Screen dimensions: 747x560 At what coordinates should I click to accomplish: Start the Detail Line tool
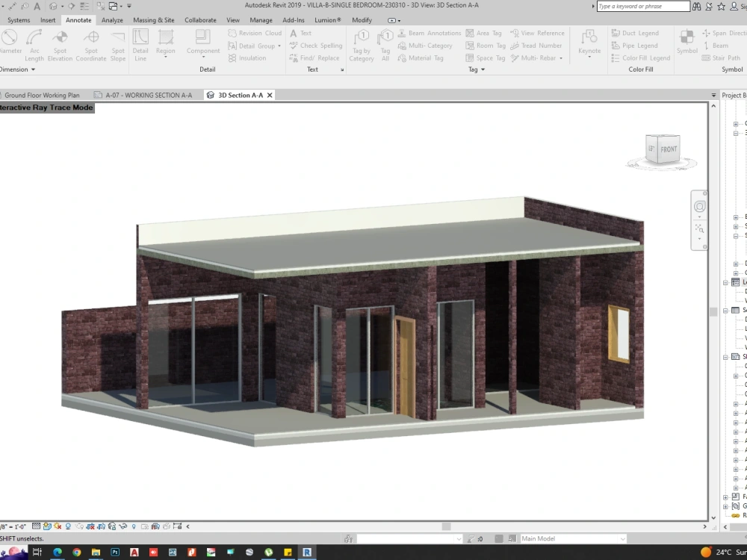coord(140,46)
